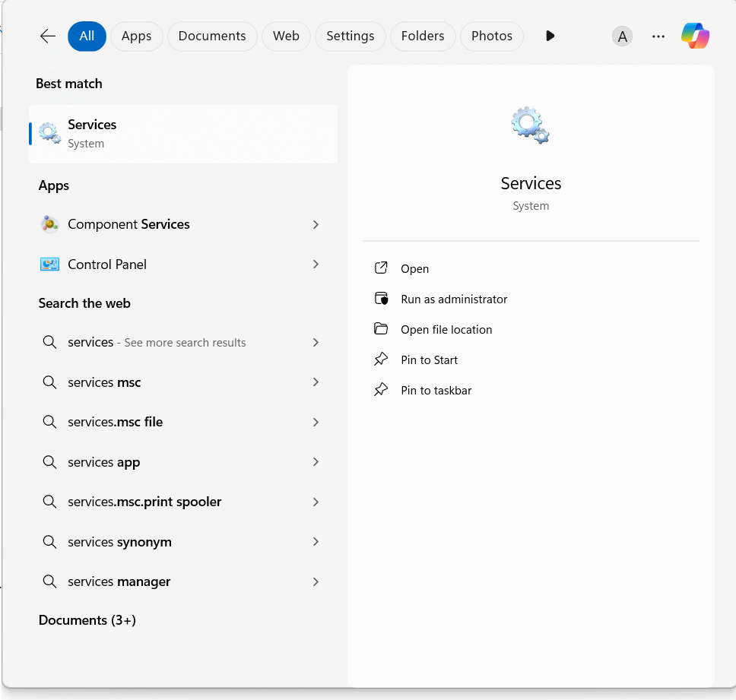This screenshot has width=736, height=700.
Task: Click the back arrow in the search window
Action: click(47, 36)
